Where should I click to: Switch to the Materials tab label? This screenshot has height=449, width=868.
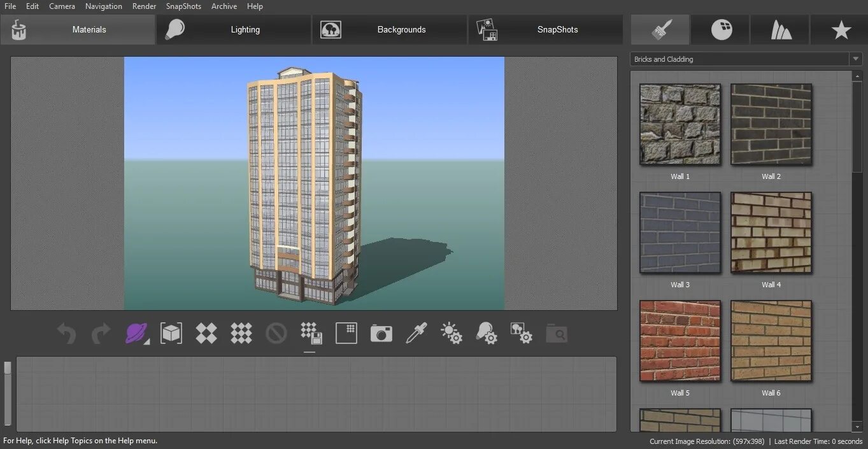tap(89, 29)
